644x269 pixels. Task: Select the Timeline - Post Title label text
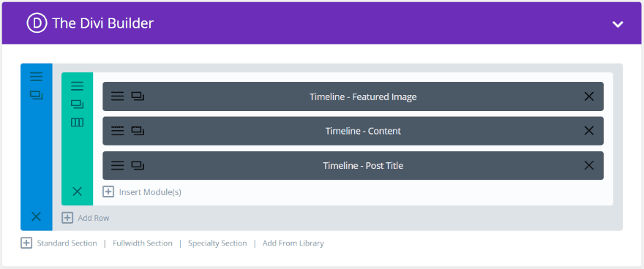pos(363,166)
